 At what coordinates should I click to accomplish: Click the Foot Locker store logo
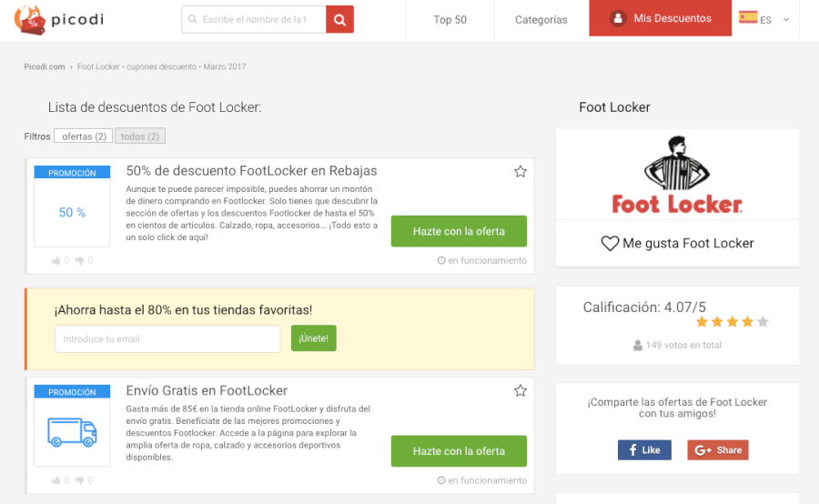click(677, 175)
